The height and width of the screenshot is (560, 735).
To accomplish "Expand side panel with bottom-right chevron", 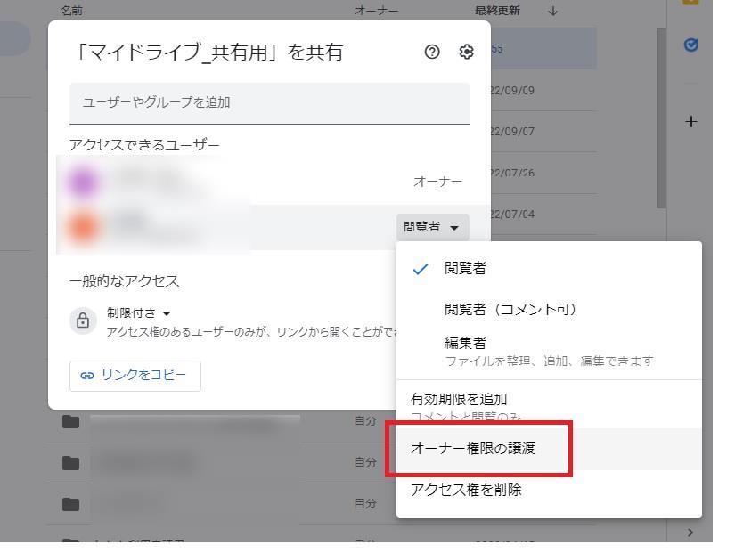I will click(690, 532).
